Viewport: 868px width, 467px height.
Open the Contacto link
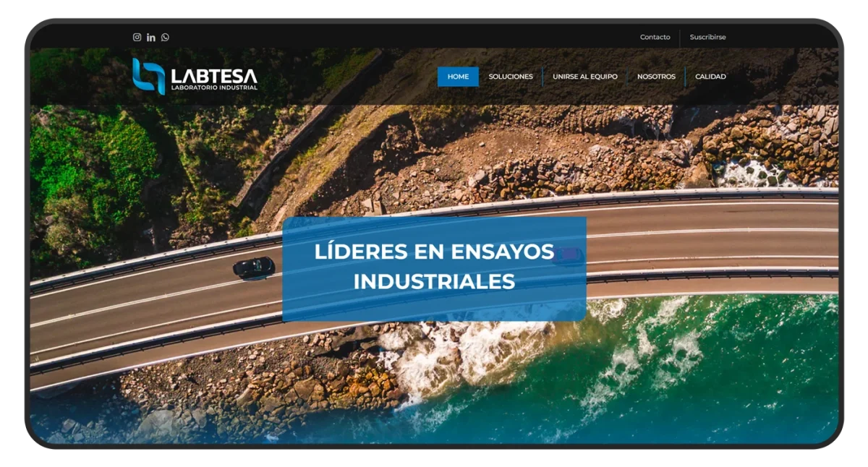[x=655, y=37]
